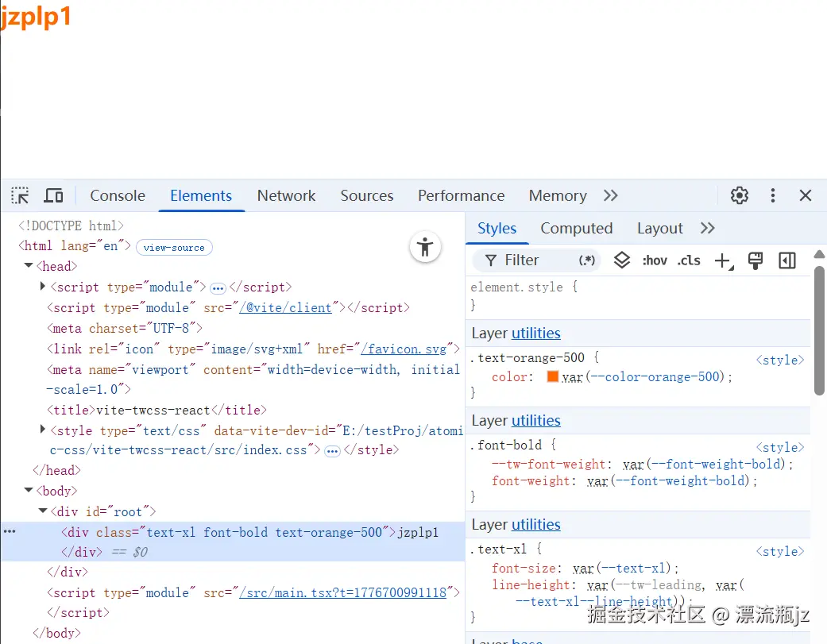Image resolution: width=827 pixels, height=644 pixels.
Task: Switch to the Computed sidebar tab
Action: 577,228
